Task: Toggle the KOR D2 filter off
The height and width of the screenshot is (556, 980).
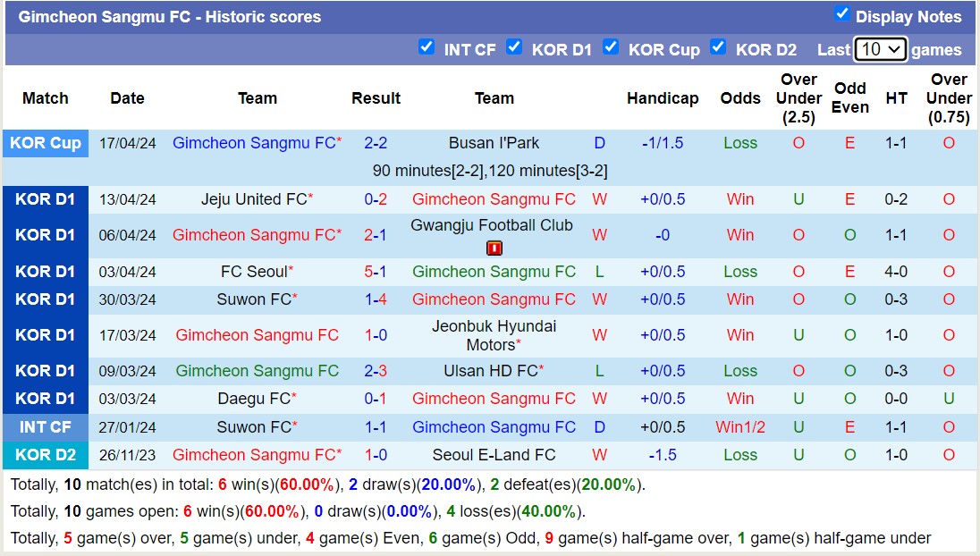Action: click(x=719, y=48)
